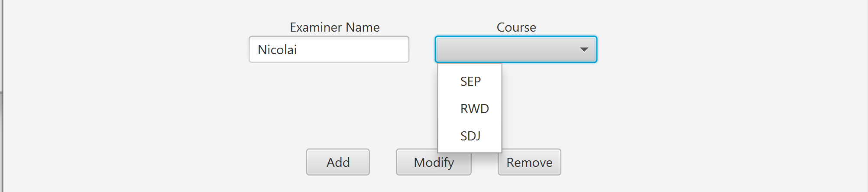Click the "Examiner Name" label
This screenshot has width=868, height=192.
coord(334,27)
